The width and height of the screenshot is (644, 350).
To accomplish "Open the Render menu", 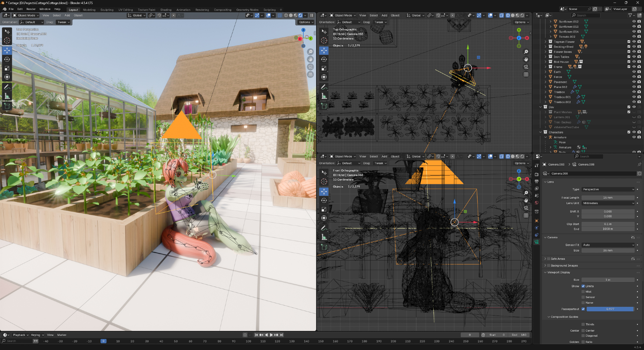I will pyautogui.click(x=31, y=9).
